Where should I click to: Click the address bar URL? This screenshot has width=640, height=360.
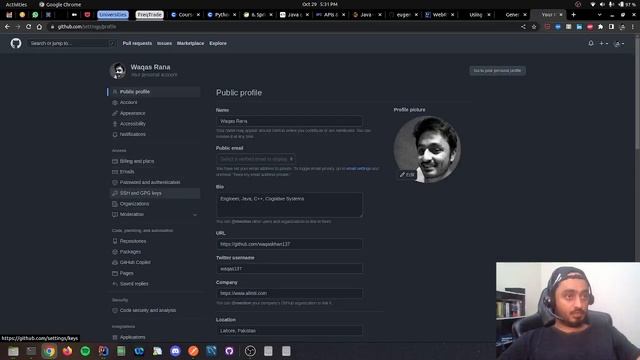87,27
